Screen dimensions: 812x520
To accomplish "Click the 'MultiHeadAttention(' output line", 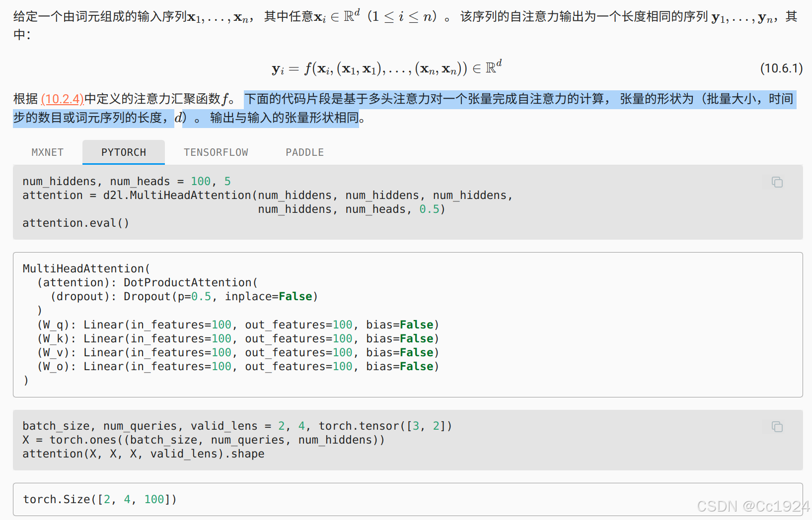I will pyautogui.click(x=86, y=268).
